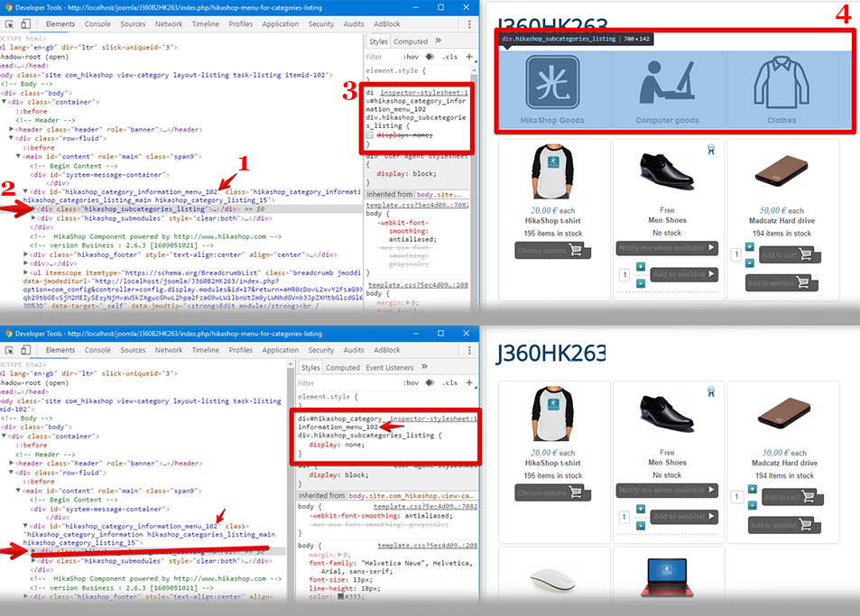Viewport: 860px width, 616px height.
Task: Open Clothes category icon
Action: click(781, 82)
